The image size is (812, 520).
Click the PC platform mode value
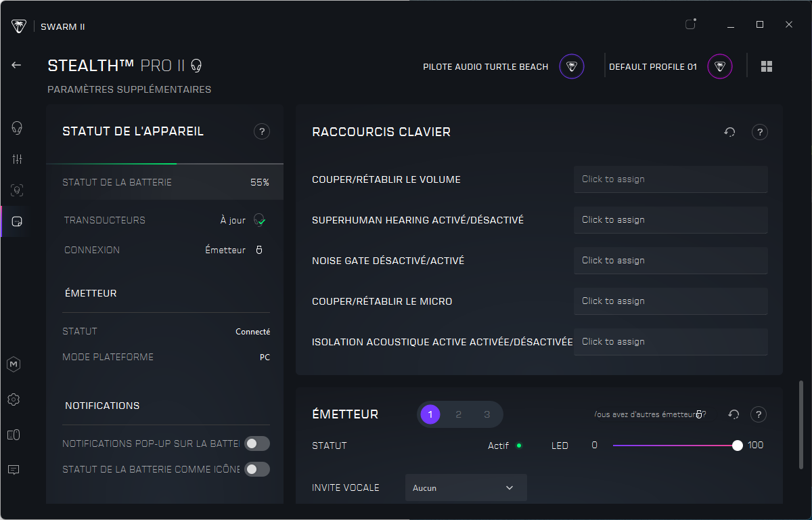pyautogui.click(x=265, y=357)
